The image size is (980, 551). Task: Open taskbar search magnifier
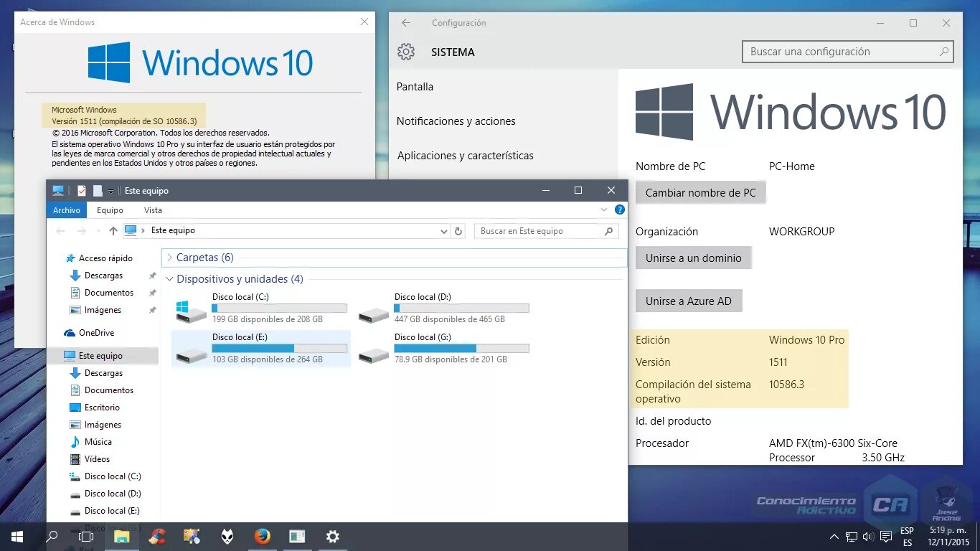[x=52, y=536]
